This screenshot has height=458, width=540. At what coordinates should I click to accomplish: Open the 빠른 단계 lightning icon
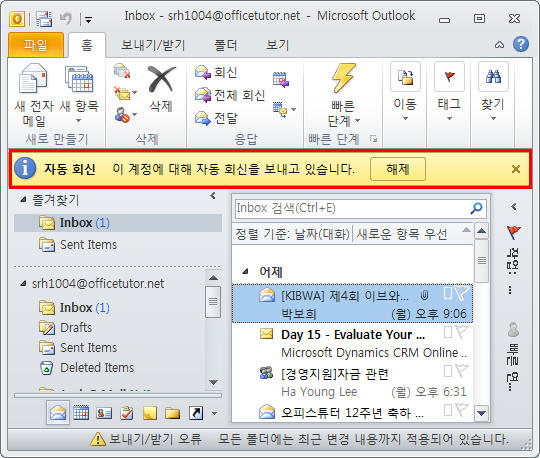click(x=343, y=78)
